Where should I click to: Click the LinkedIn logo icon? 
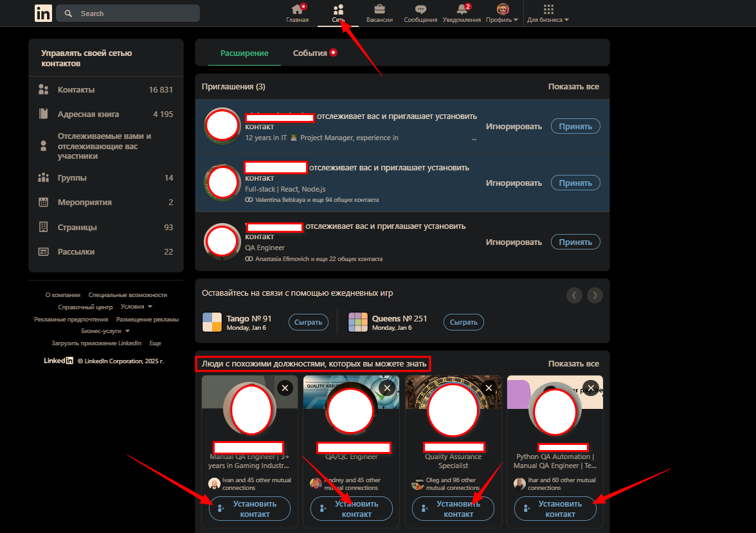point(43,13)
